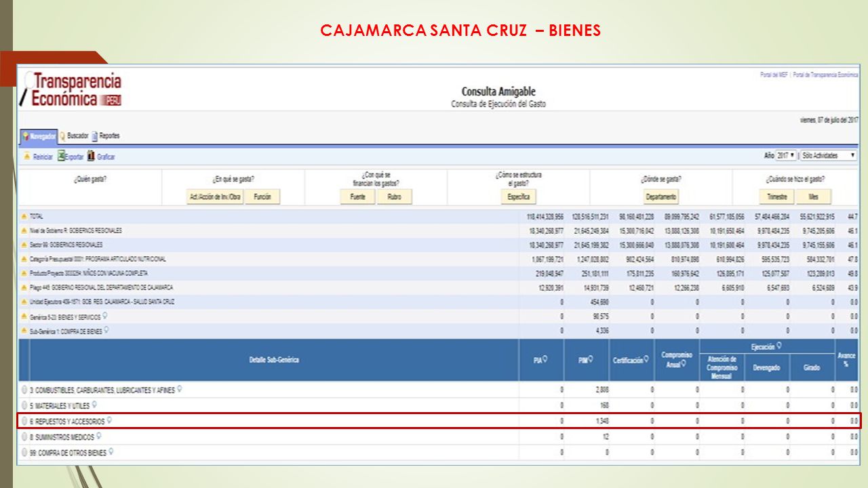Viewport: 868px width, 488px height.
Task: Click the '6: REPUESTOS Y ACCESORIOS' row text
Action: tap(68, 421)
